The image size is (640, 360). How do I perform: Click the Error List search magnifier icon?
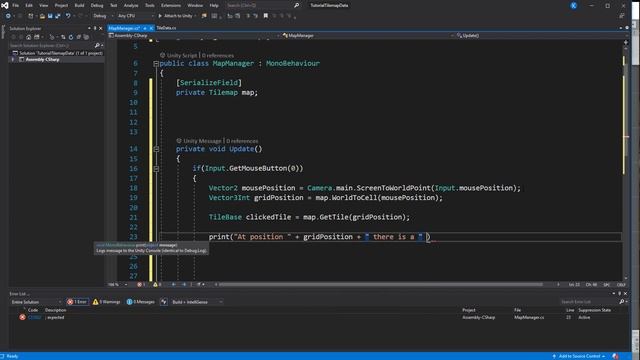622,302
